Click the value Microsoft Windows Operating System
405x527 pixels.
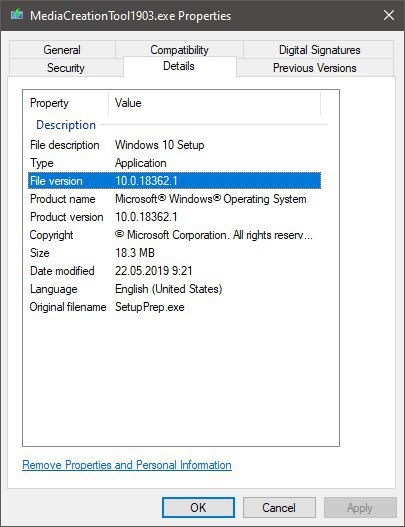pos(211,199)
